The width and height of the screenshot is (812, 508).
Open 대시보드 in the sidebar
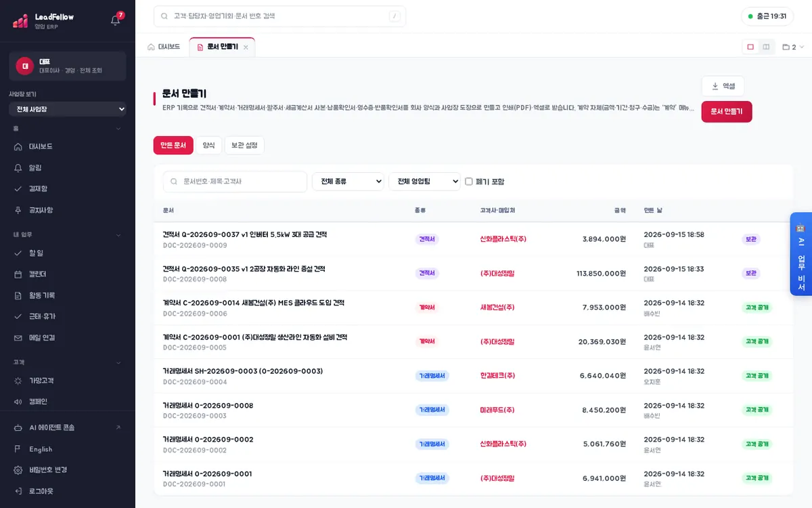(68, 146)
